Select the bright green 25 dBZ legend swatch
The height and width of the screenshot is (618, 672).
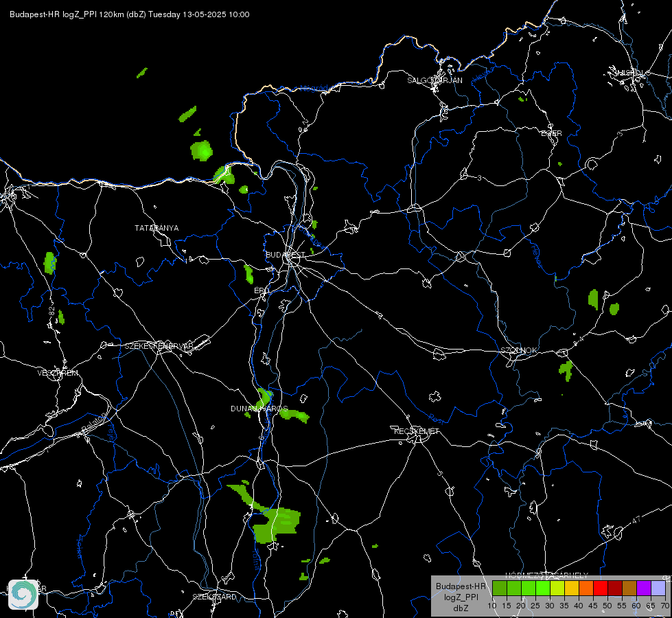coord(542,588)
